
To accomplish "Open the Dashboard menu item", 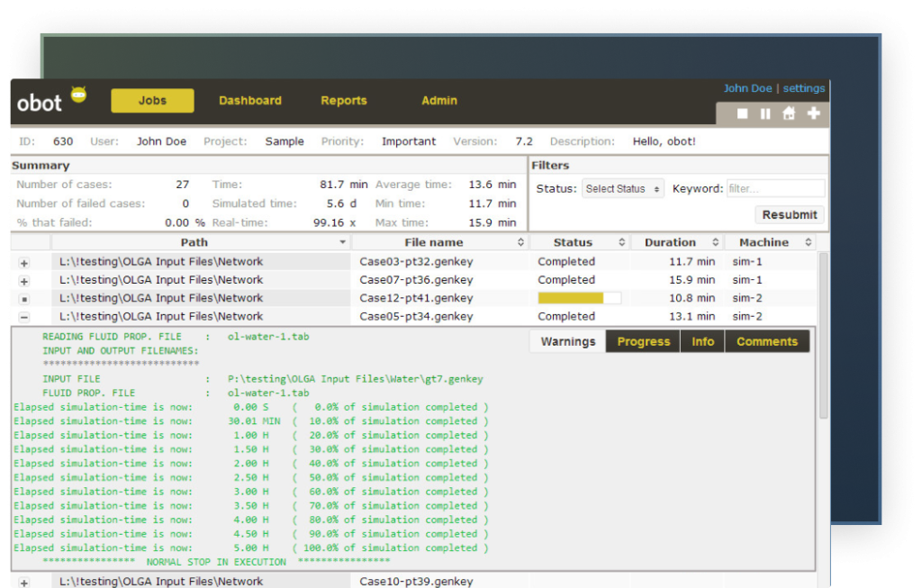I will [250, 101].
